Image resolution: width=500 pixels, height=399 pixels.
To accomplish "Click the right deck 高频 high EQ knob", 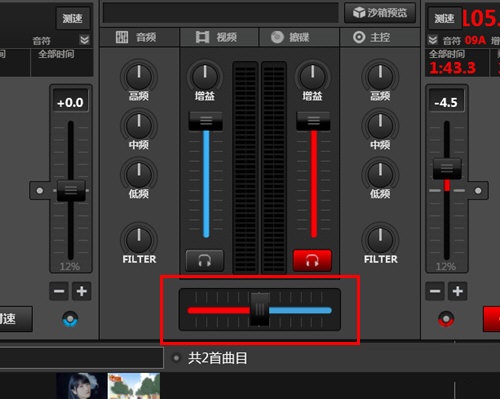I will click(380, 77).
